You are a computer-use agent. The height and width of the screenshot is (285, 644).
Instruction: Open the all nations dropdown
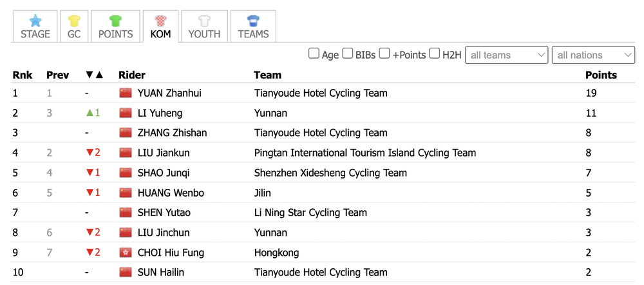coord(594,55)
